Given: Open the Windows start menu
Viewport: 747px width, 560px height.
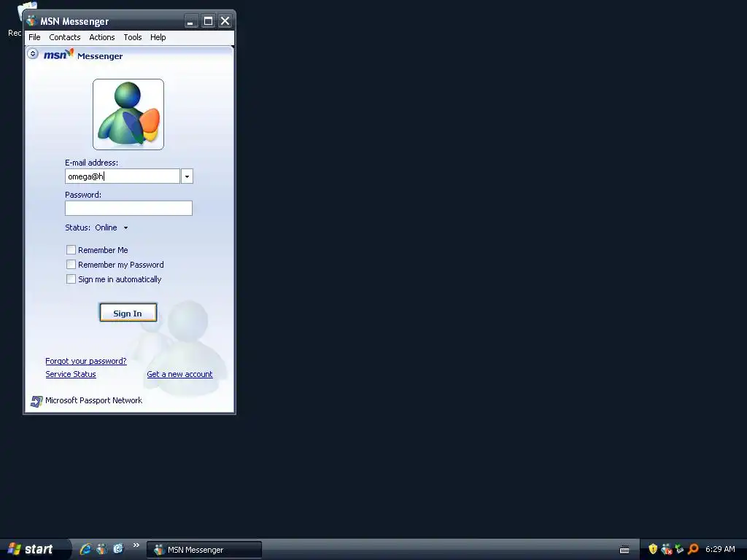Looking at the screenshot, I should tap(34, 549).
